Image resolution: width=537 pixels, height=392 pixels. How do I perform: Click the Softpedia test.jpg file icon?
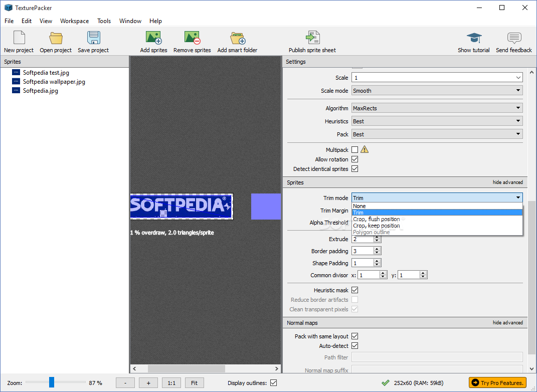pyautogui.click(x=16, y=72)
